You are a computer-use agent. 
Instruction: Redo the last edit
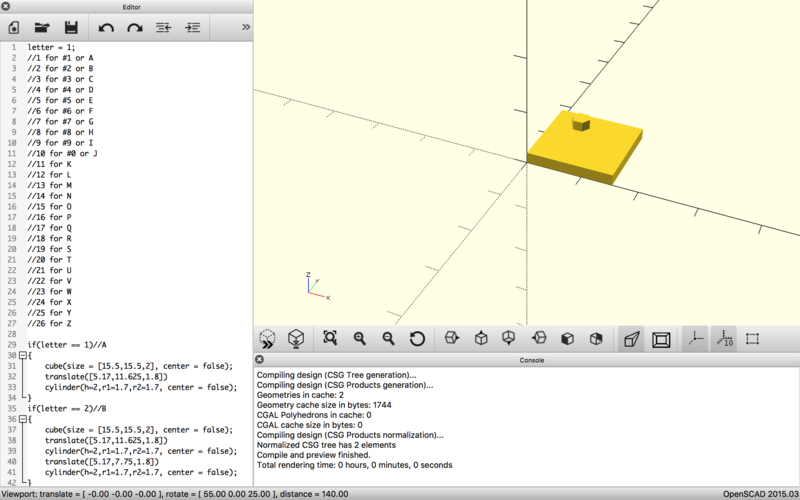click(x=135, y=28)
